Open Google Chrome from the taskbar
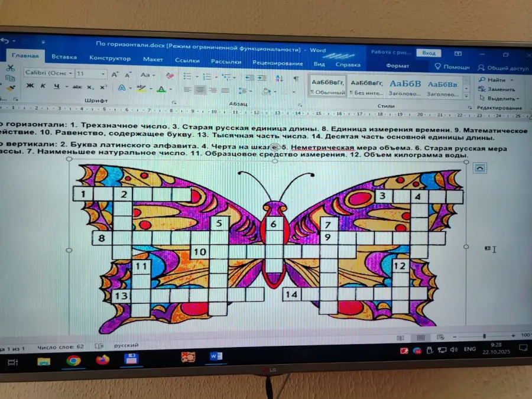The width and height of the screenshot is (532, 399). click(73, 360)
